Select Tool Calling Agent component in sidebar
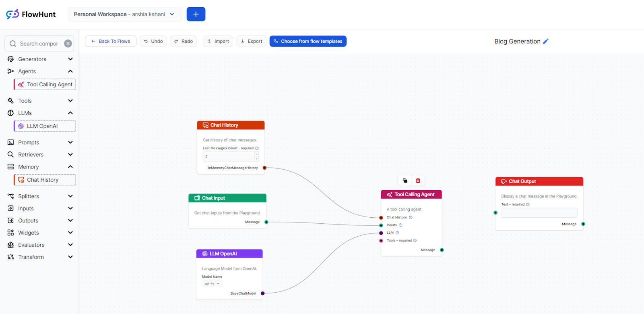Screen dimensions: 644x314 45,85
